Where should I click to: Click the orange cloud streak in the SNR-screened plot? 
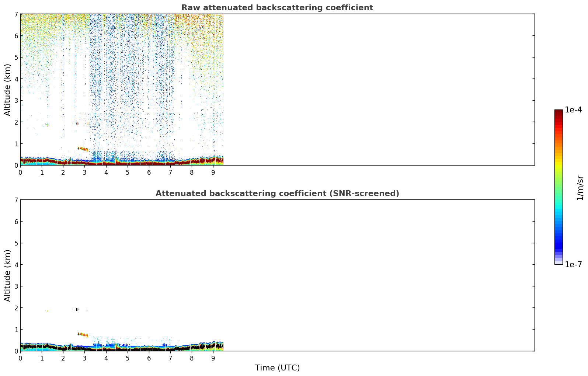tap(83, 335)
